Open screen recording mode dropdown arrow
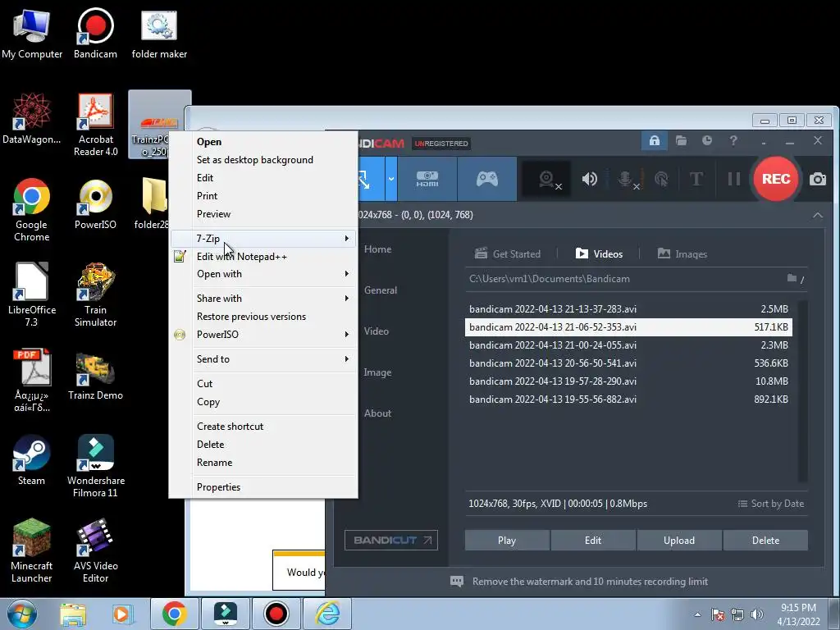 391,179
